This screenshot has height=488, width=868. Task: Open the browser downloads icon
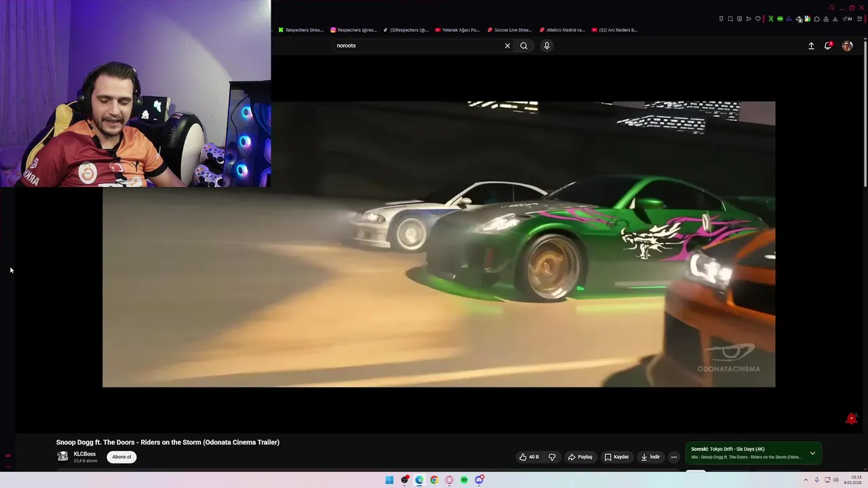[x=835, y=19]
